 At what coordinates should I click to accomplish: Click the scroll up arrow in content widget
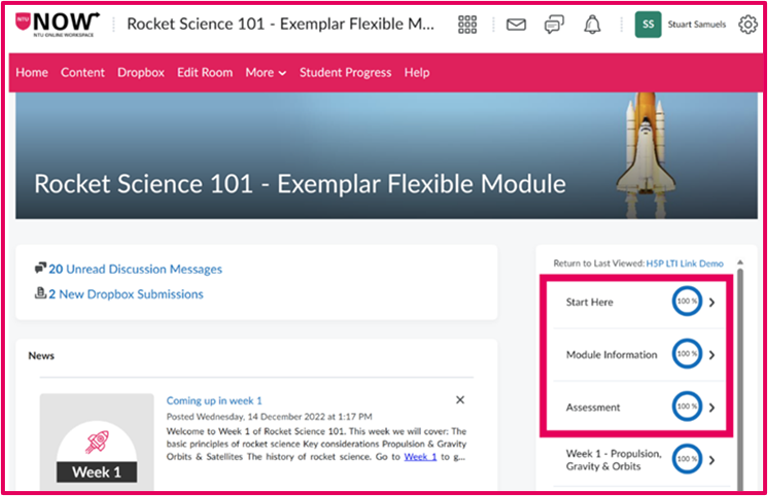740,262
